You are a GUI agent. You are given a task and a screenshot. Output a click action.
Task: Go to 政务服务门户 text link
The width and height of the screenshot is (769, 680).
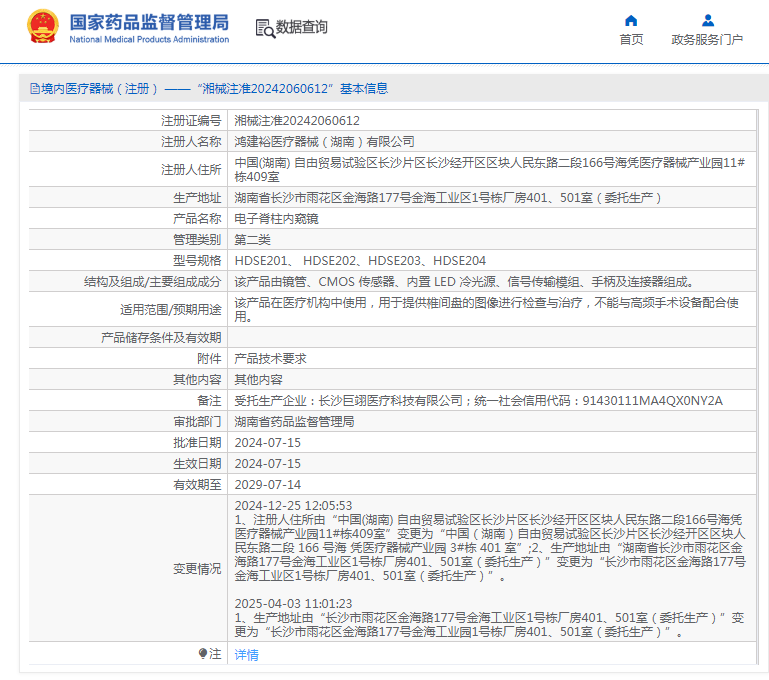coord(707,40)
